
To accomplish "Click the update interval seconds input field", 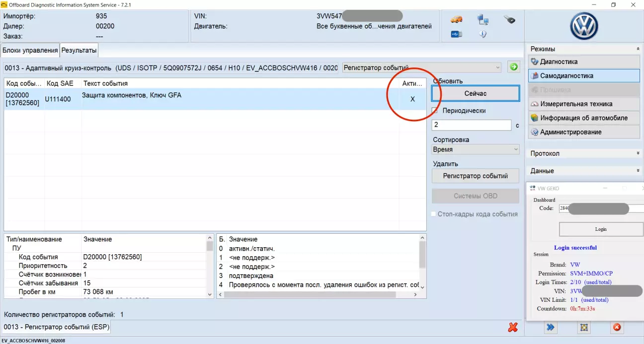I will click(471, 125).
